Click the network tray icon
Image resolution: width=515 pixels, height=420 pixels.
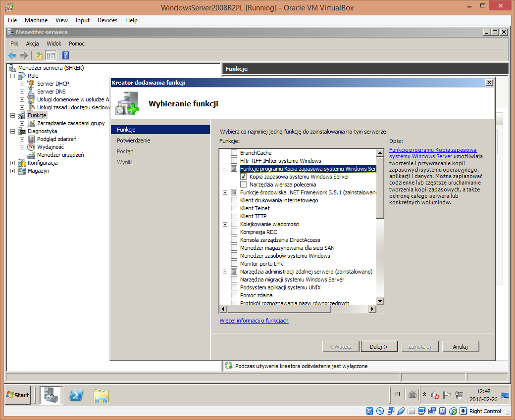tap(459, 395)
